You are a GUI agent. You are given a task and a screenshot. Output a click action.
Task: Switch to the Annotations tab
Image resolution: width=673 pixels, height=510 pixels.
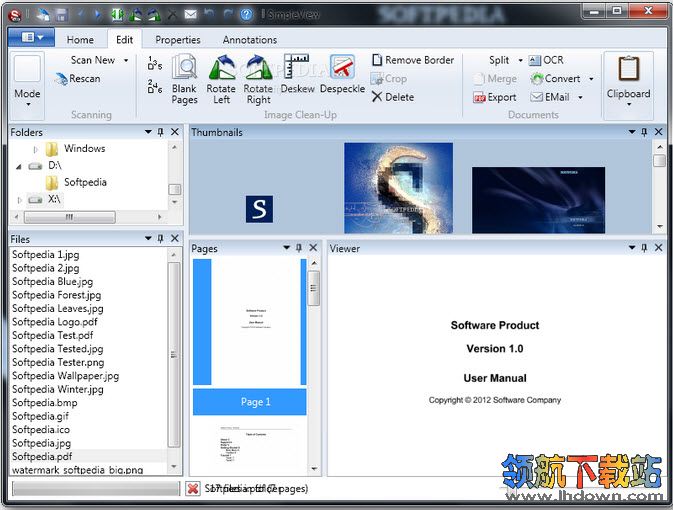tap(250, 39)
